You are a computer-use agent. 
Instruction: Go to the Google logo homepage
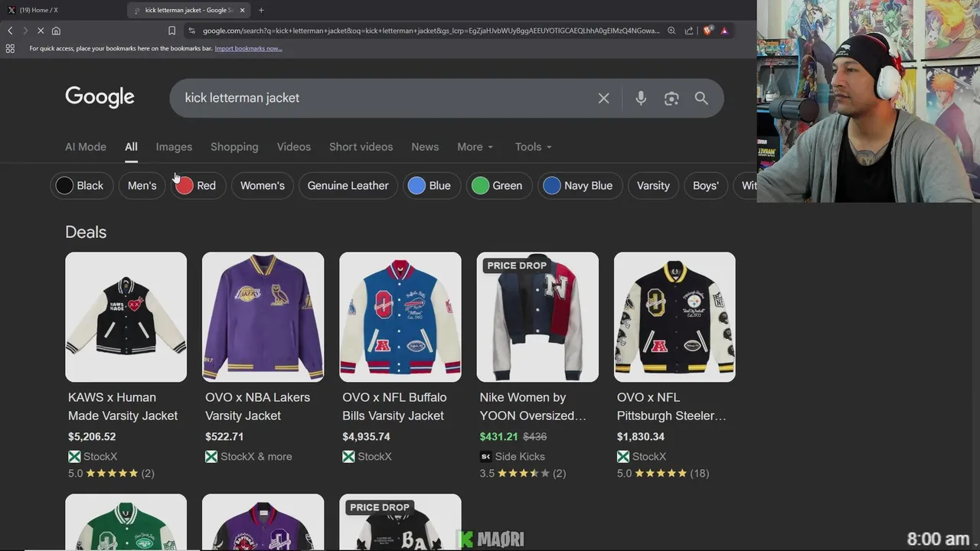(x=100, y=97)
